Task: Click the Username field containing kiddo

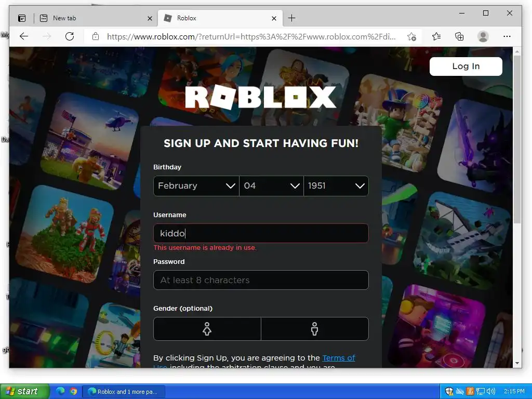Action: point(261,233)
